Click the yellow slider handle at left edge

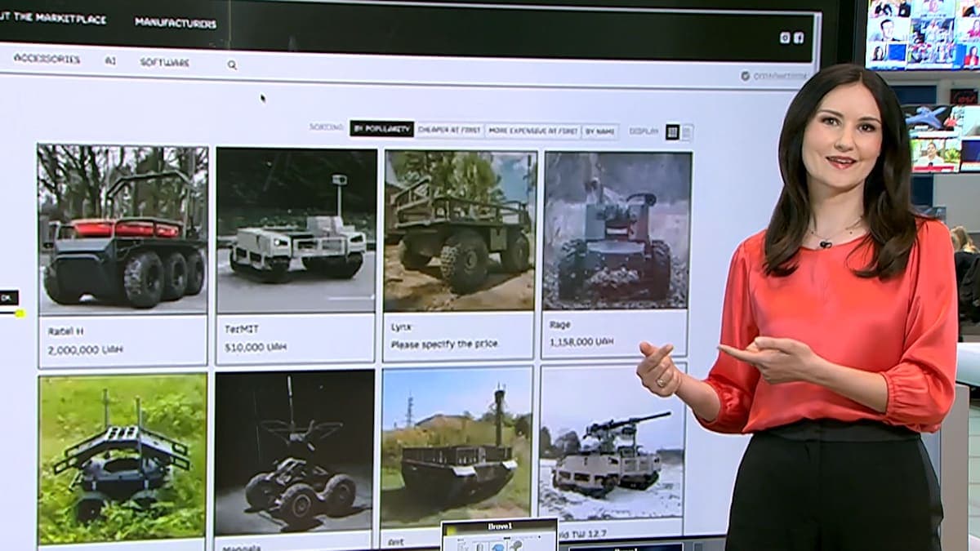[20, 313]
